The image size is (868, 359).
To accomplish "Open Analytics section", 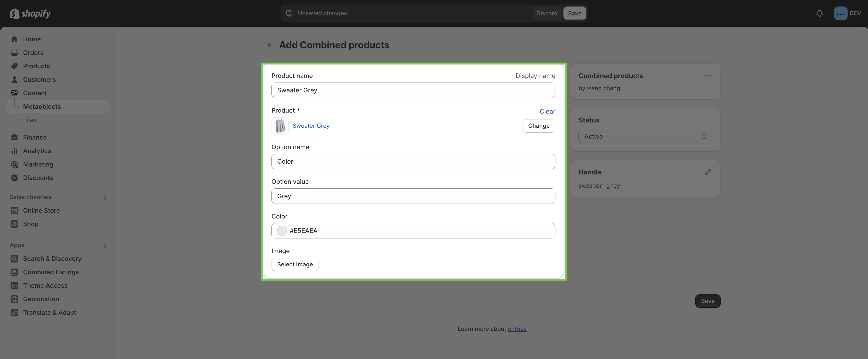I will [37, 151].
